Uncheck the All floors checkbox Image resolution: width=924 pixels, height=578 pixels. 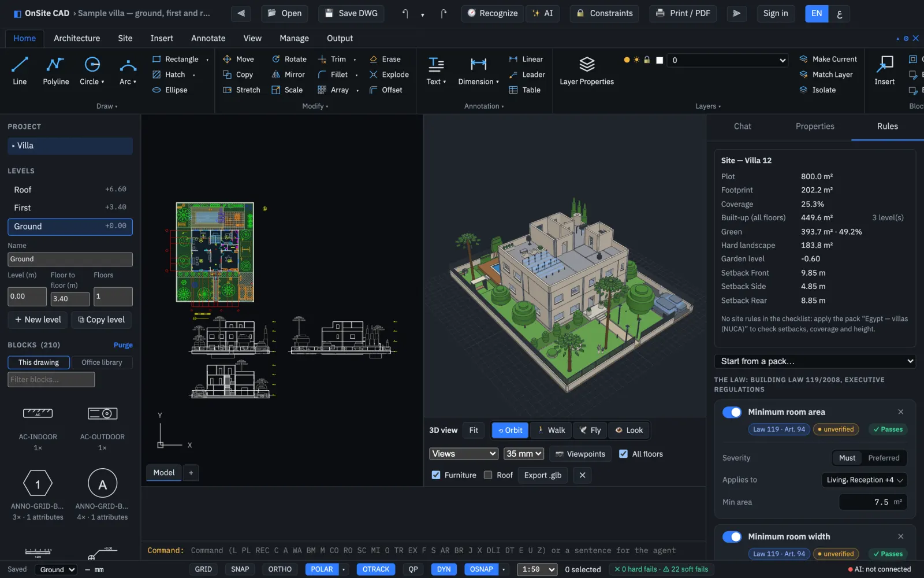click(623, 454)
